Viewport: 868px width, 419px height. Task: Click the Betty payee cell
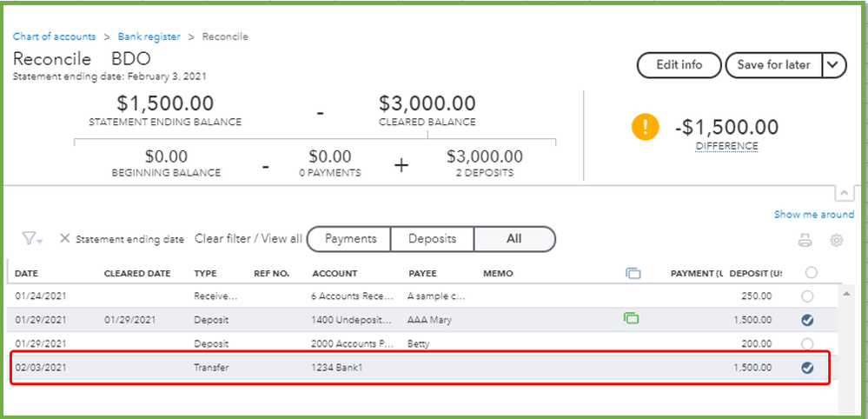418,343
